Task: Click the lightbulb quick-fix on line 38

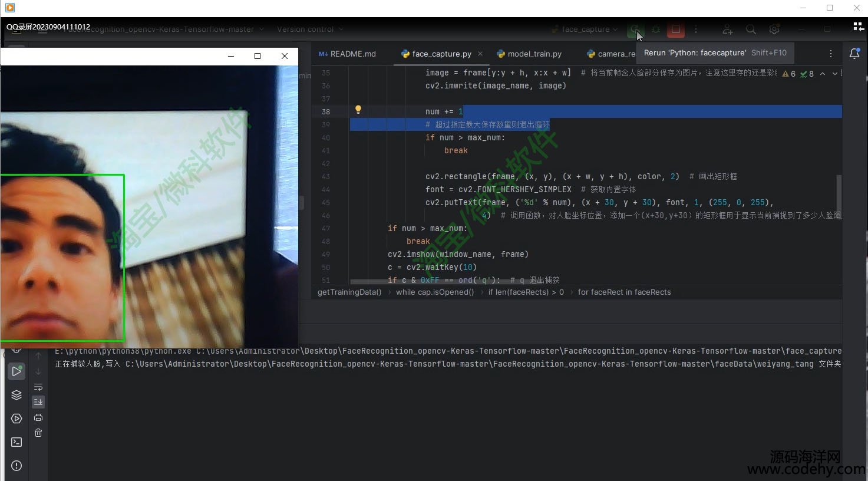Action: [358, 110]
